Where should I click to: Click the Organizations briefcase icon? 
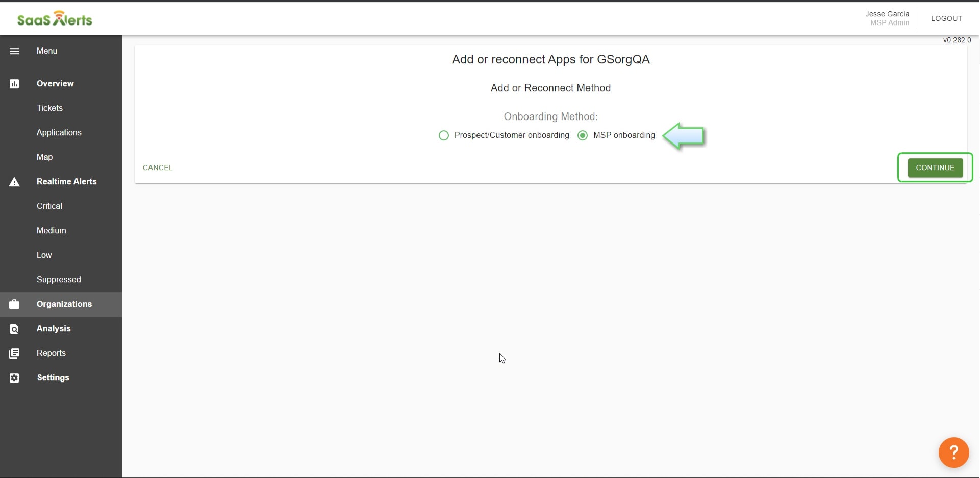[x=14, y=304]
